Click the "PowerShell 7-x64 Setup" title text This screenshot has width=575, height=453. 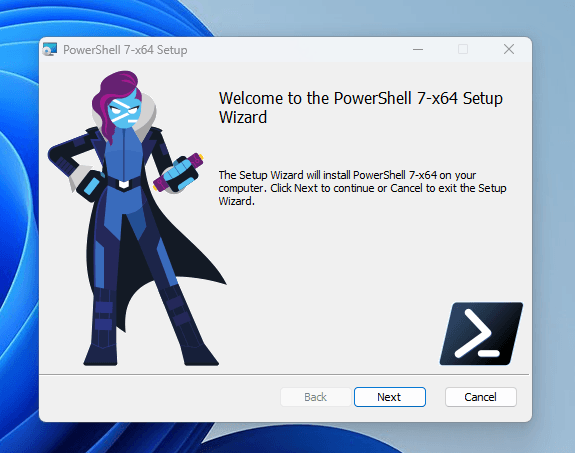[x=125, y=50]
